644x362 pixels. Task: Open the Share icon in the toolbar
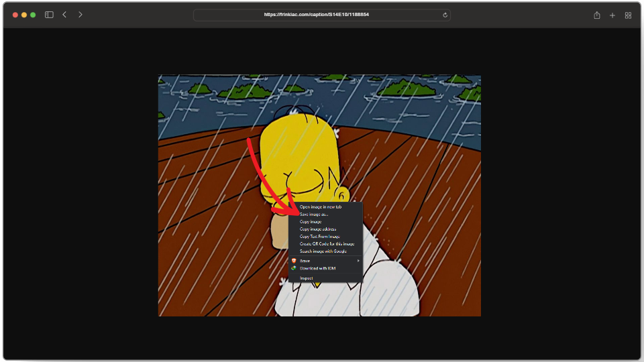click(x=597, y=15)
